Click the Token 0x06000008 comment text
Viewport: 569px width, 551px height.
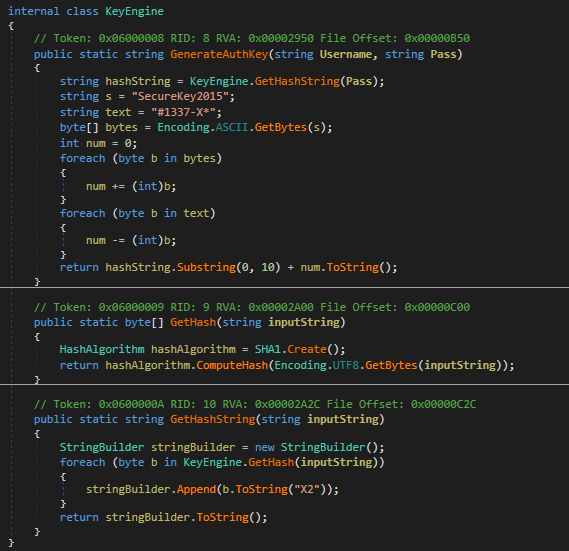click(x=109, y=38)
